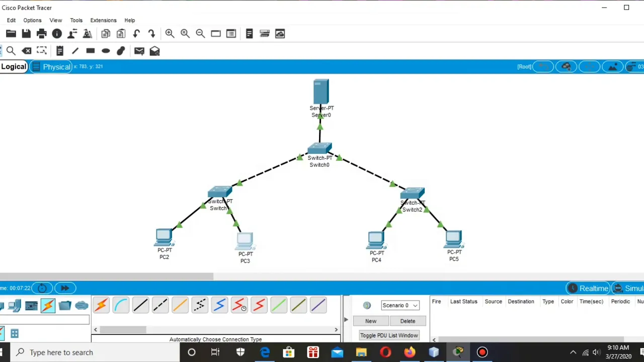Select the End Devices category icon
Screen dimensions: 644x362
pos(15,305)
